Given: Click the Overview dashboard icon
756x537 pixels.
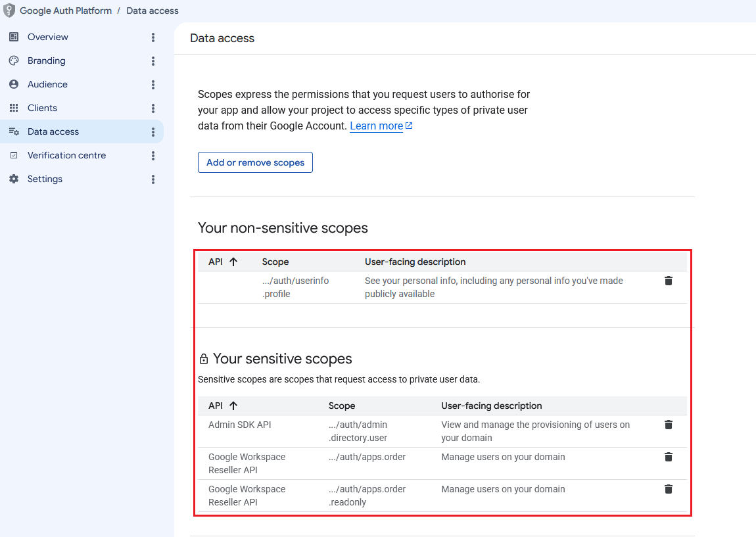Looking at the screenshot, I should pos(14,37).
